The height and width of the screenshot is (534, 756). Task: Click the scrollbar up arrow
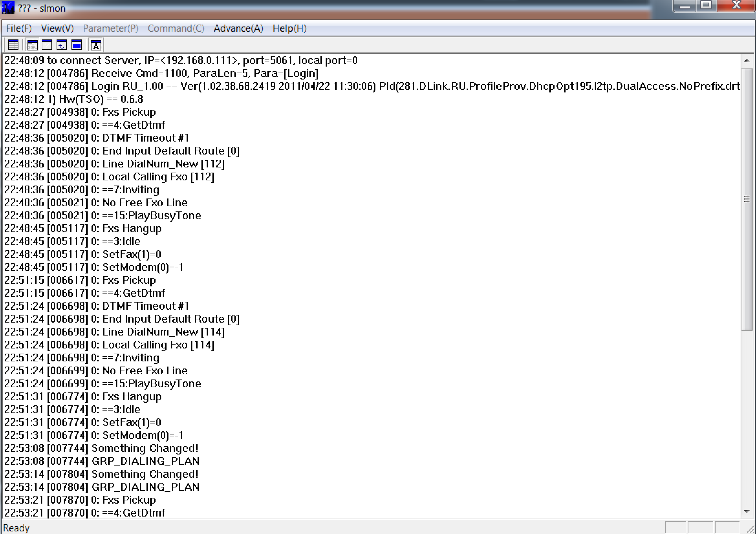(746, 60)
